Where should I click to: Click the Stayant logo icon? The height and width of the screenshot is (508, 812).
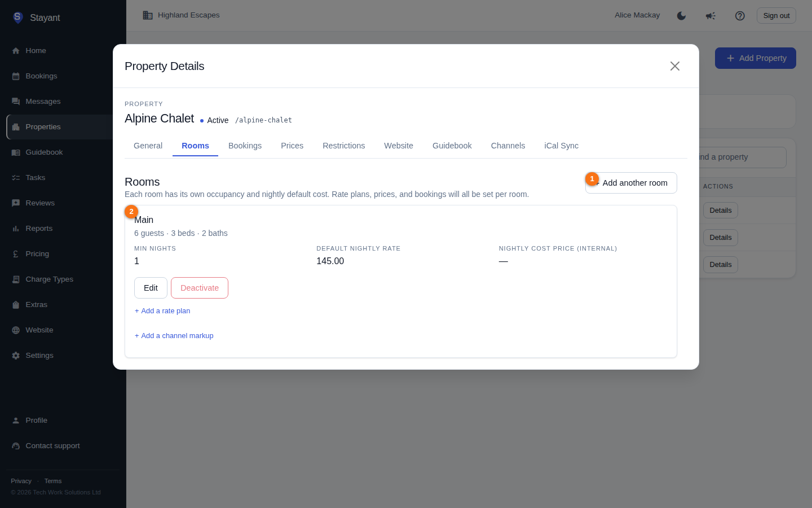(x=17, y=17)
